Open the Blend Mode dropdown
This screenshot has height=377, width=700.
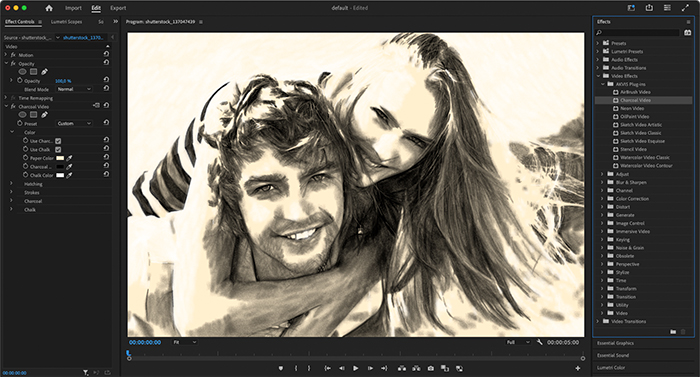tap(74, 89)
